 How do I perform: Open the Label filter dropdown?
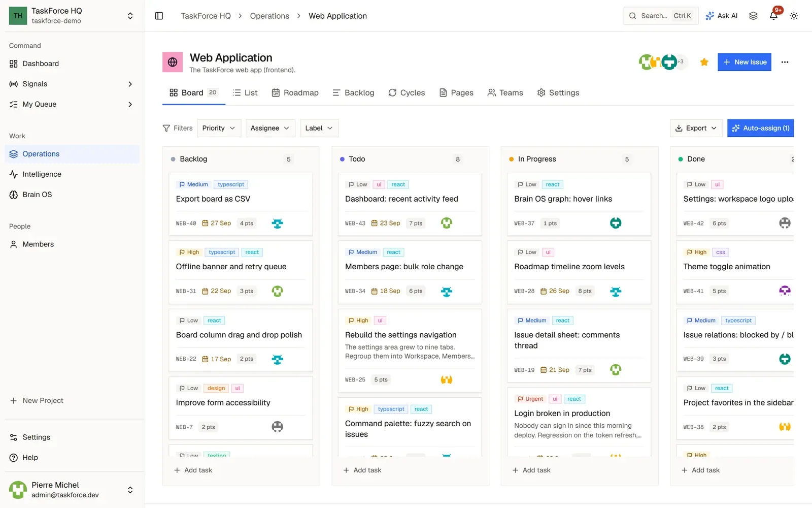(x=319, y=128)
